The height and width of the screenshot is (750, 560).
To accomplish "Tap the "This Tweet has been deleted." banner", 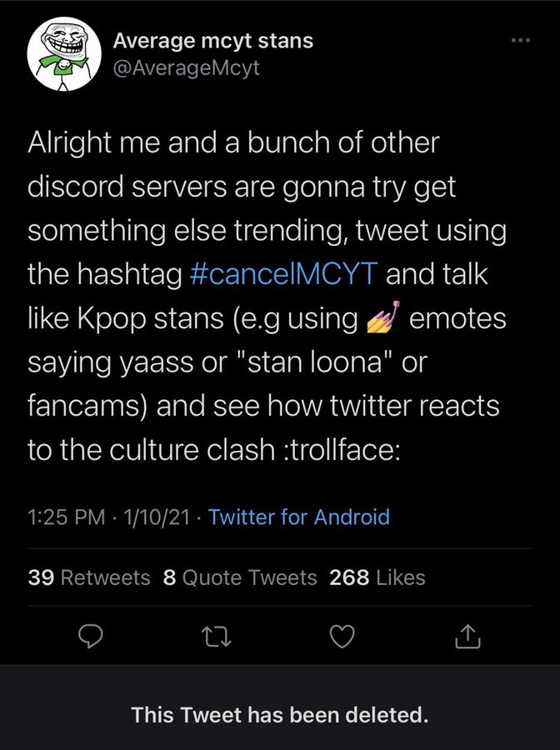I will coord(280,714).
